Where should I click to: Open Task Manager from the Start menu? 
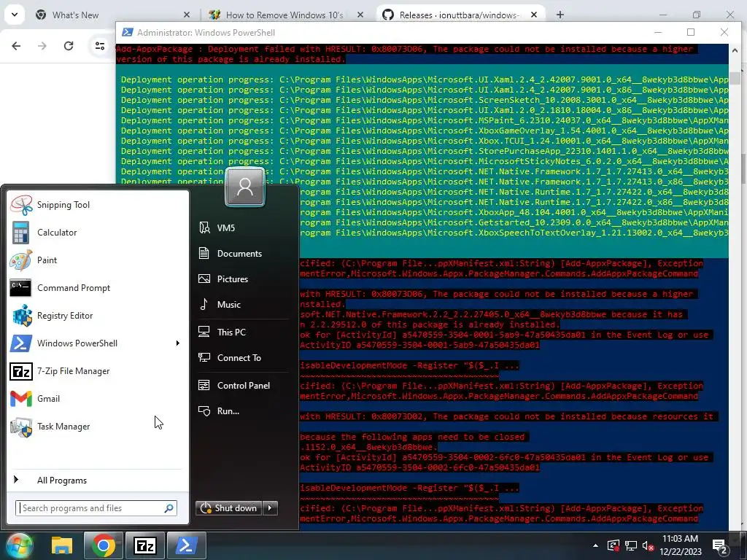(98, 426)
